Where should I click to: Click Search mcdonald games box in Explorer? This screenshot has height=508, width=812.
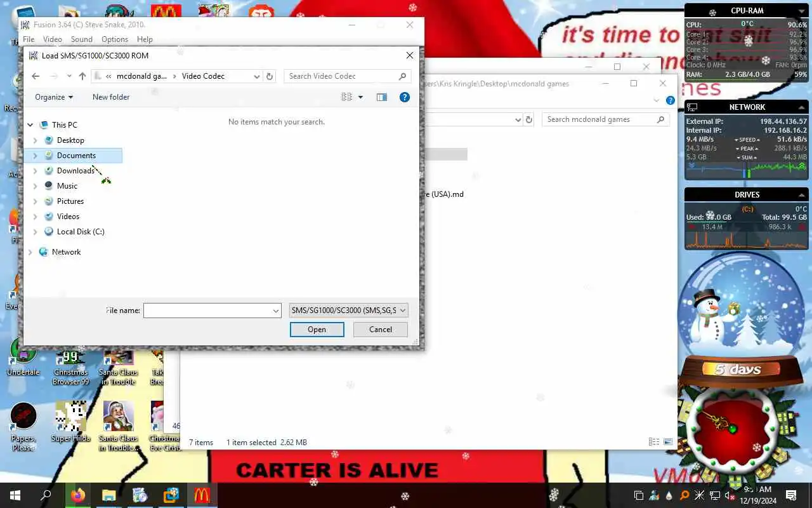click(x=606, y=119)
